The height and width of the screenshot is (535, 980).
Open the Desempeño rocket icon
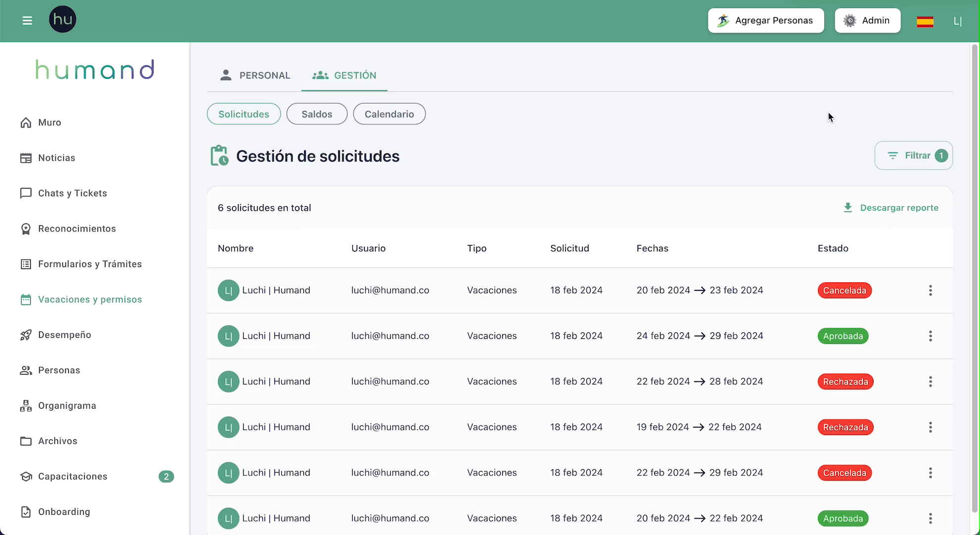[26, 335]
